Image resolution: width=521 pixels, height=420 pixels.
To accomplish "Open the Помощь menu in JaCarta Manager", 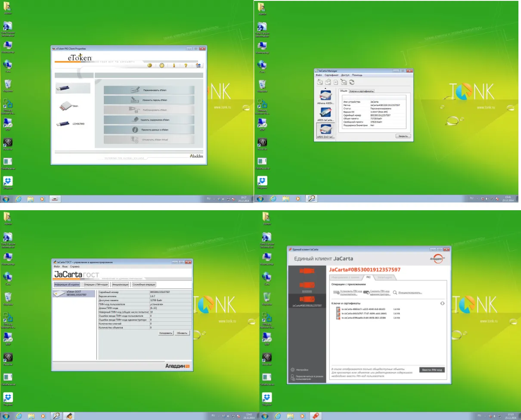I will click(x=357, y=75).
